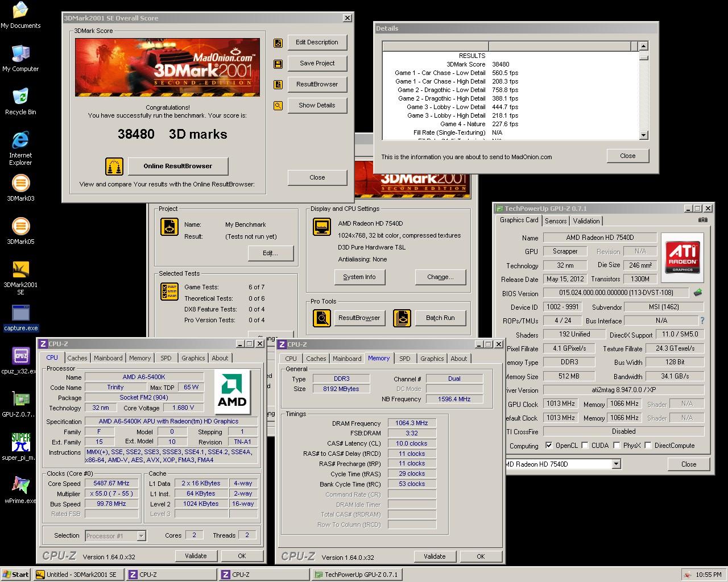This screenshot has width=728, height=582.
Task: Click Edit Description button
Action: (317, 43)
